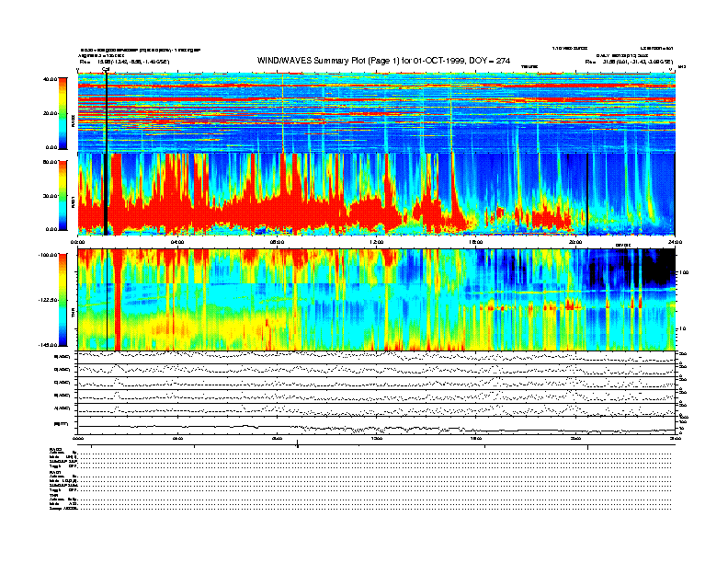This screenshot has height=563, width=728.
Task: Click the first AGC line plot panel
Action: click(x=377, y=357)
